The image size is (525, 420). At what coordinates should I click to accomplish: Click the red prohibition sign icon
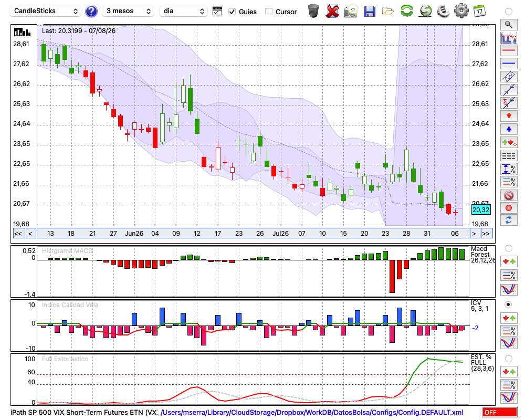[x=509, y=195]
